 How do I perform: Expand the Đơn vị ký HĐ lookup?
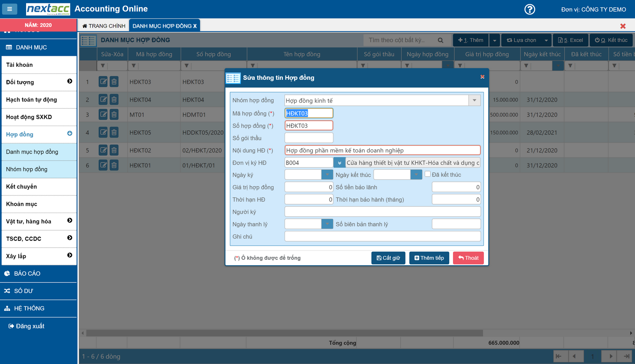point(339,163)
